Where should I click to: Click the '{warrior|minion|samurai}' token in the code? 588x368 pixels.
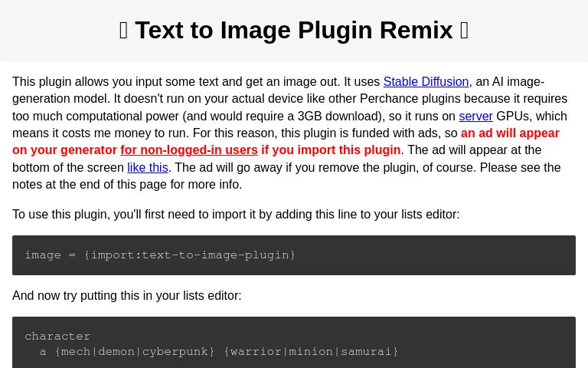[x=311, y=352]
